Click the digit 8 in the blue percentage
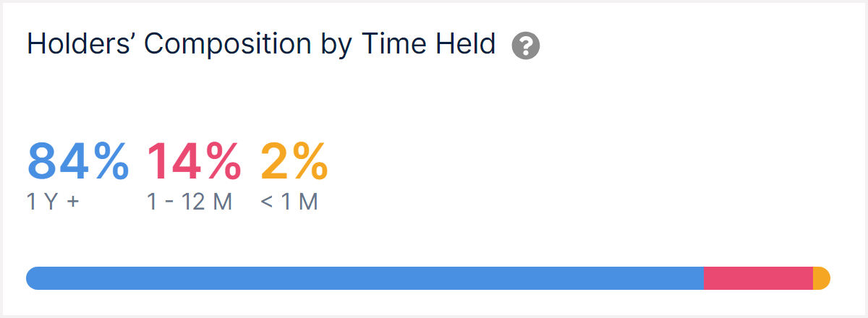Screen dimensions: 868x318 (x=42, y=162)
